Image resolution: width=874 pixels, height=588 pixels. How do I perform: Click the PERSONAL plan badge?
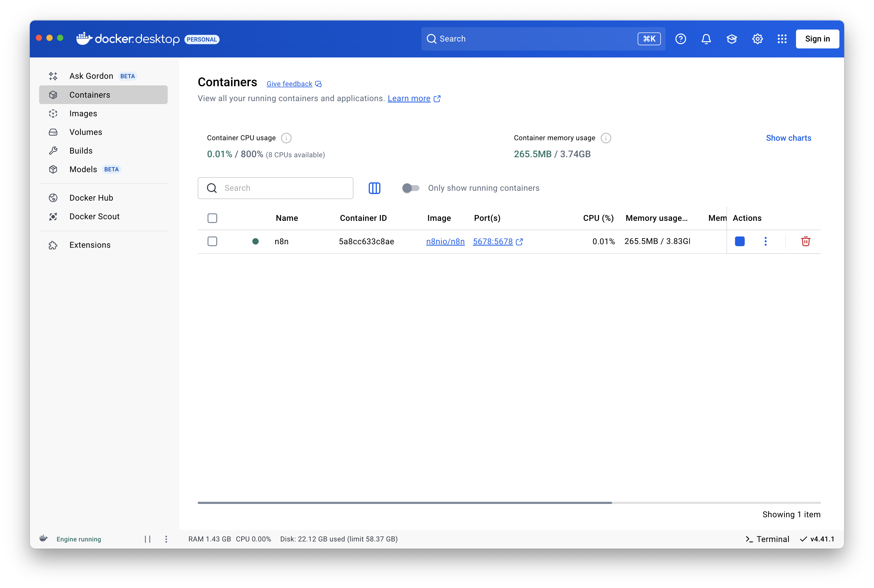pos(202,39)
